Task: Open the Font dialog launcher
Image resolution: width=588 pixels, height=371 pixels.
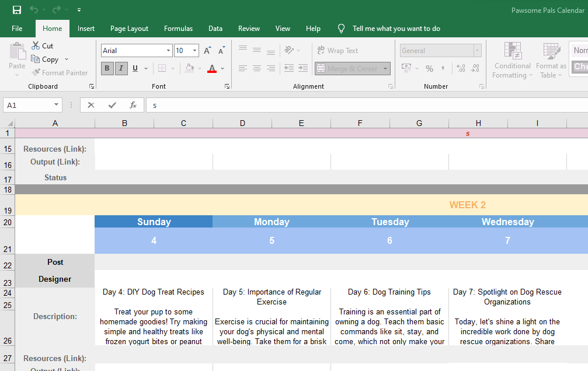Action: [x=227, y=86]
